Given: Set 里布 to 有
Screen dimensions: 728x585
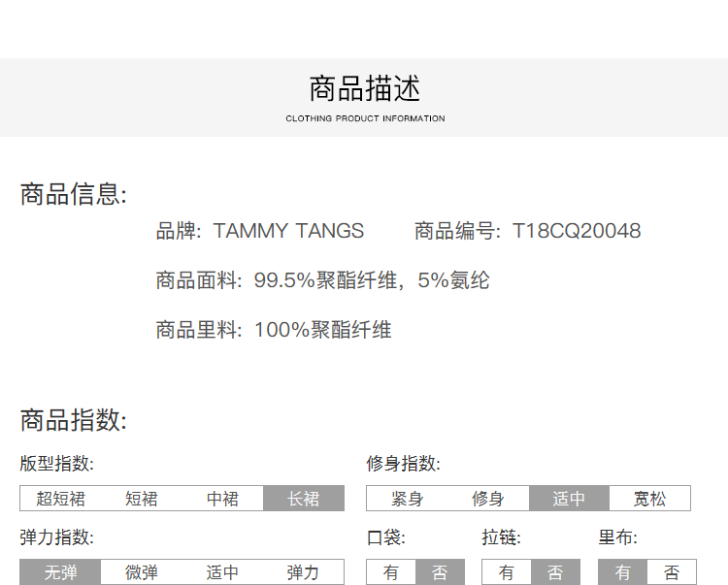Looking at the screenshot, I should [x=622, y=572].
